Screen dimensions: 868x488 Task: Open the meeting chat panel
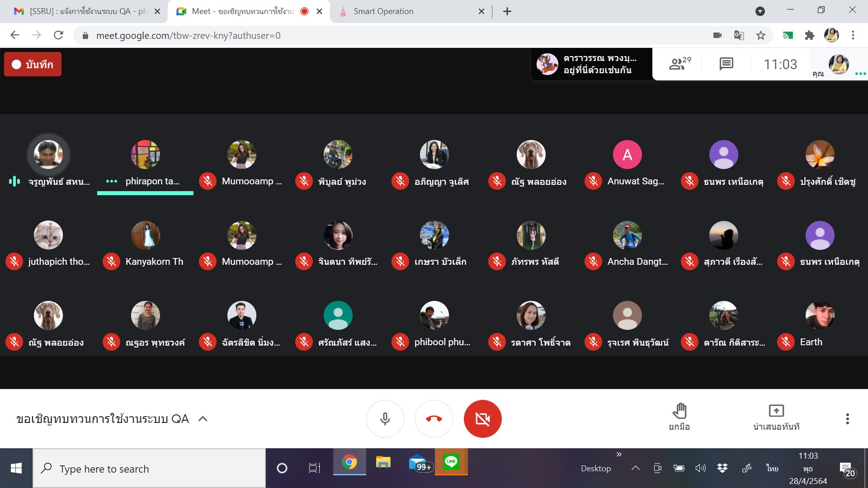click(x=726, y=64)
